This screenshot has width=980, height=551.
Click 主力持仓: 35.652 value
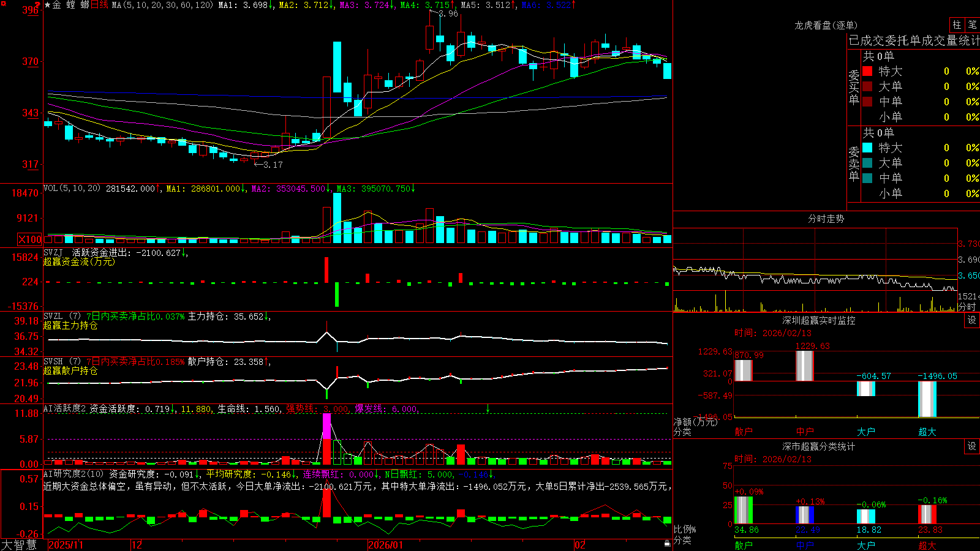[x=229, y=316]
